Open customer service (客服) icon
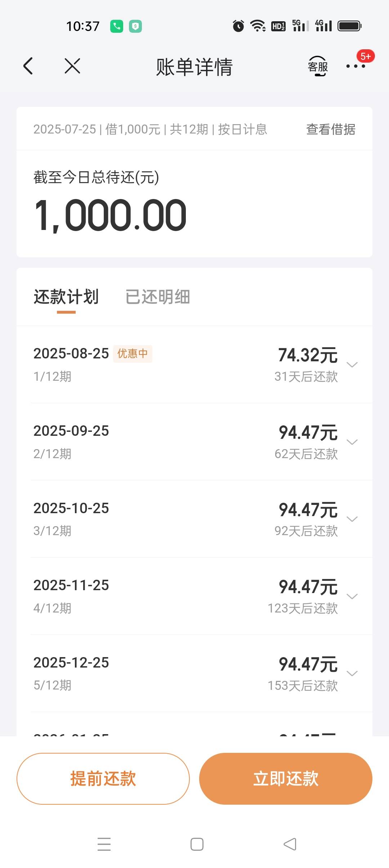The height and width of the screenshot is (868, 389). coord(318,66)
